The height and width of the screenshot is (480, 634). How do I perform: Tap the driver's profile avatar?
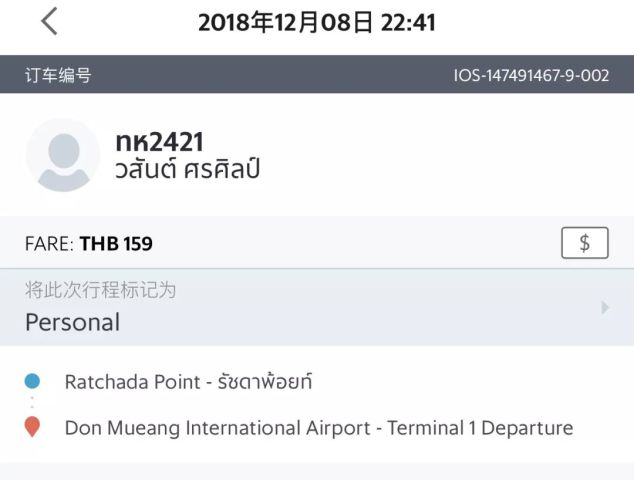[x=63, y=155]
